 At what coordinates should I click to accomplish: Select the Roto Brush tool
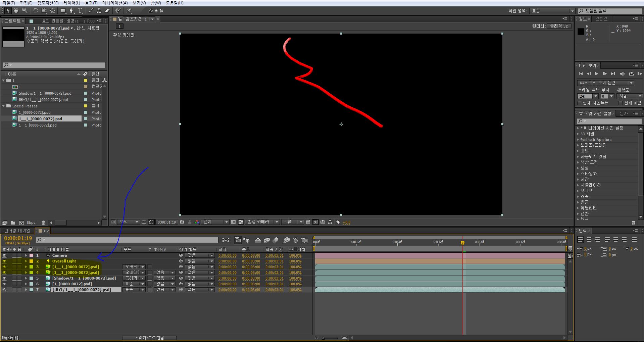pyautogui.click(x=118, y=11)
